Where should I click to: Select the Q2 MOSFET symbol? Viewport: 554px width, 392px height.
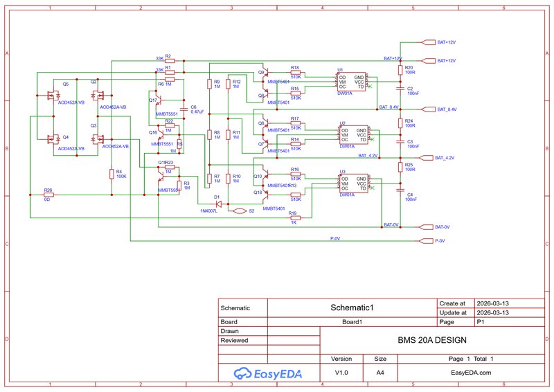point(98,96)
